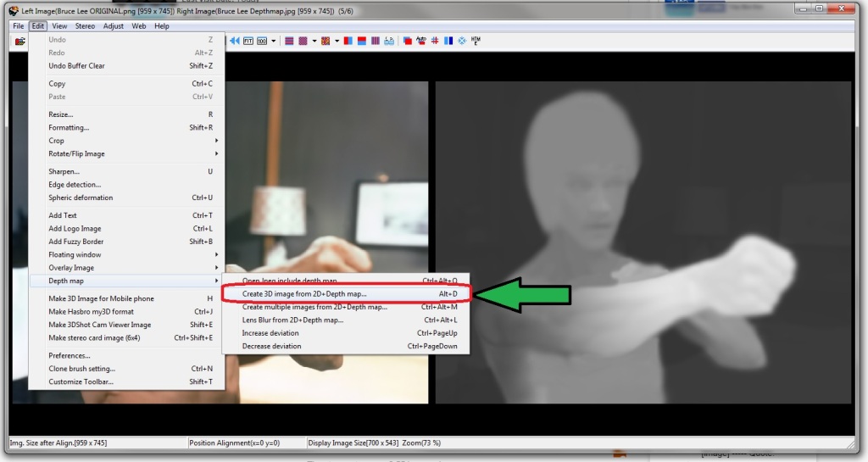The height and width of the screenshot is (462, 868).
Task: Click the 3D glasses shutter icon
Action: tap(389, 41)
